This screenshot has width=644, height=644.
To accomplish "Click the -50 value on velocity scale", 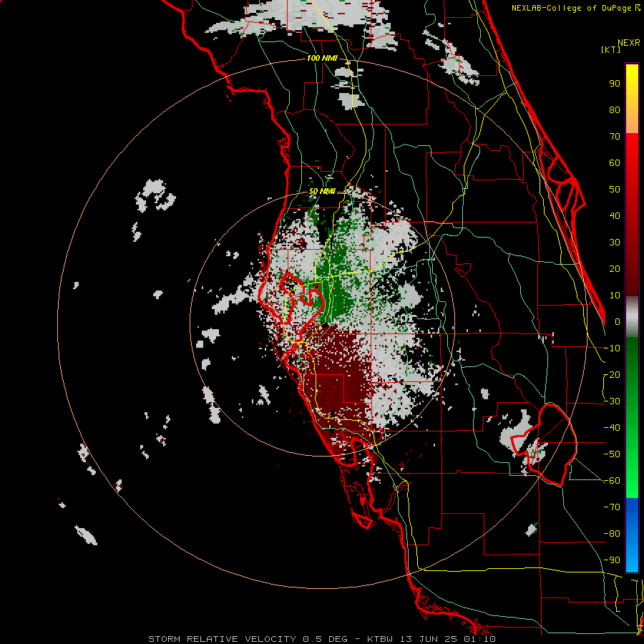I will coord(612,454).
